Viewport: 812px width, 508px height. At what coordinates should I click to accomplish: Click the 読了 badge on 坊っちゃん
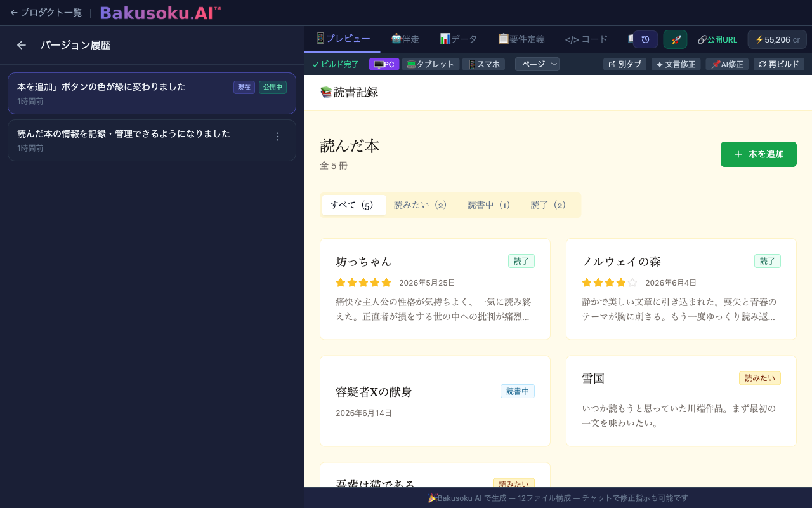coord(521,261)
